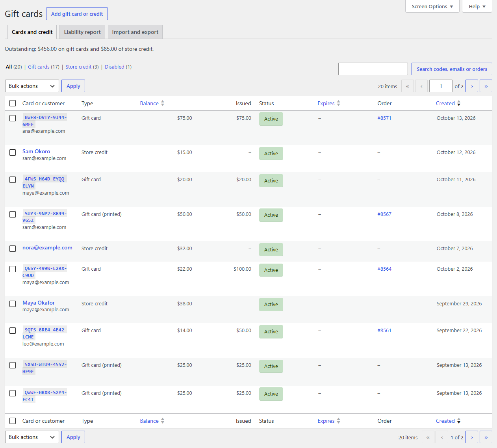Expand Screen Options panel

pyautogui.click(x=432, y=6)
